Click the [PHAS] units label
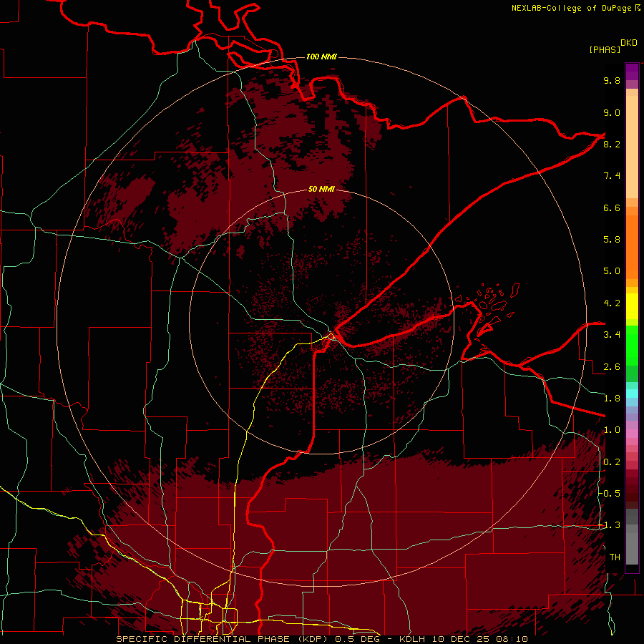 [x=605, y=49]
